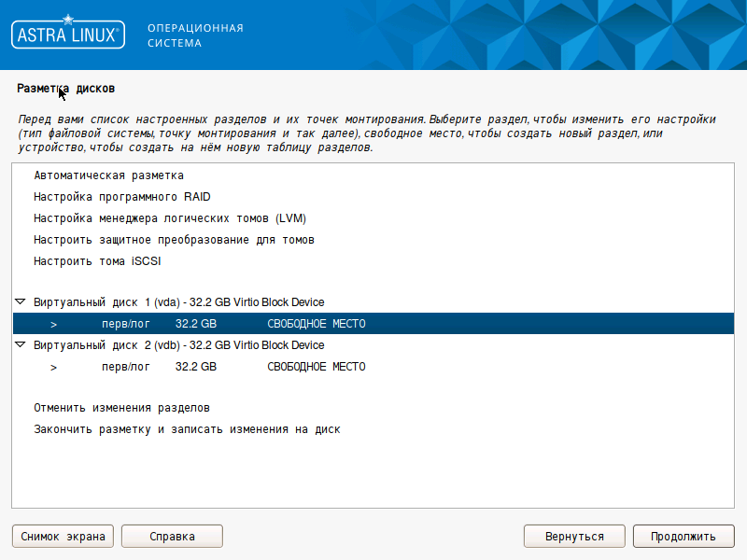Select free space under vdb disk
This screenshot has width=747, height=560.
(x=317, y=367)
